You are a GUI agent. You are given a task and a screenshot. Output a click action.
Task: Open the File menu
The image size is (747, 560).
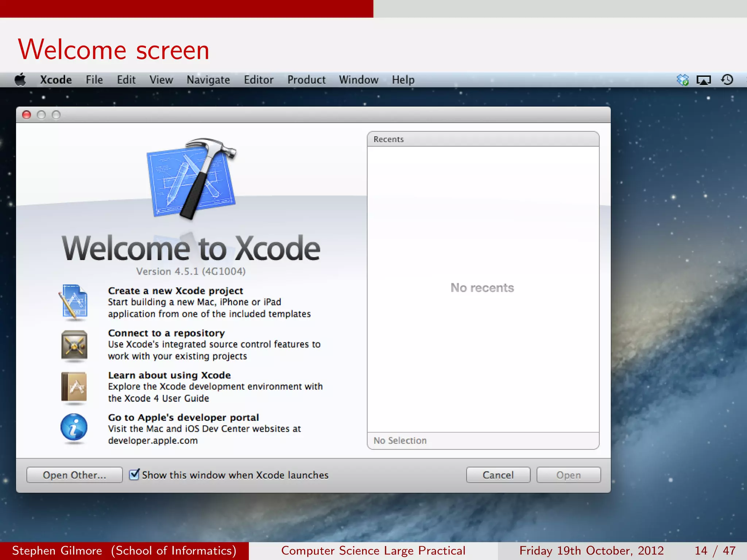point(94,80)
